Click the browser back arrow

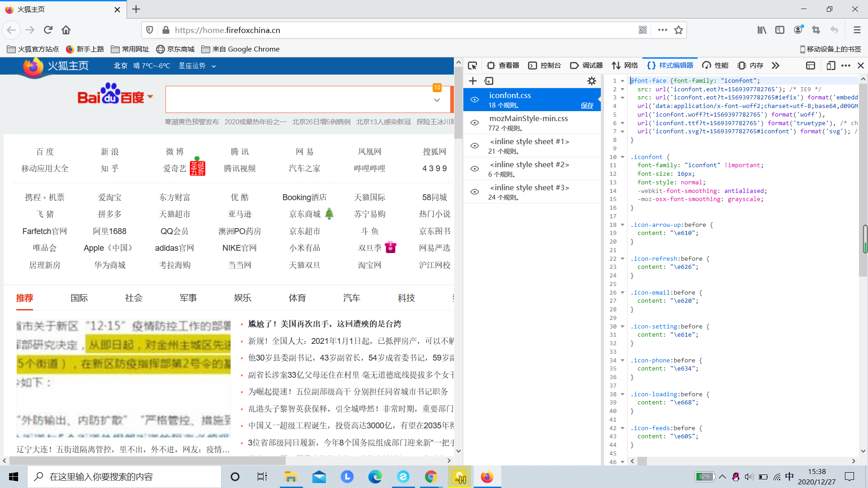[x=11, y=30]
